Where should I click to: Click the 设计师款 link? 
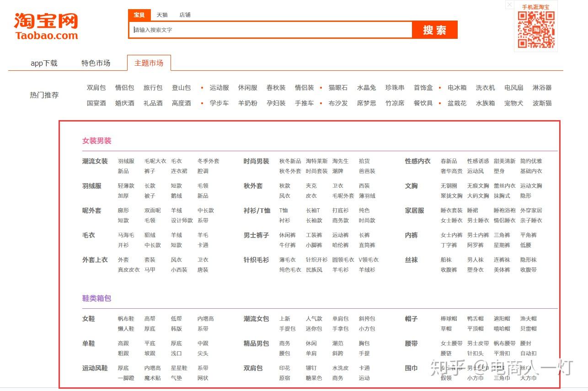[182, 221]
